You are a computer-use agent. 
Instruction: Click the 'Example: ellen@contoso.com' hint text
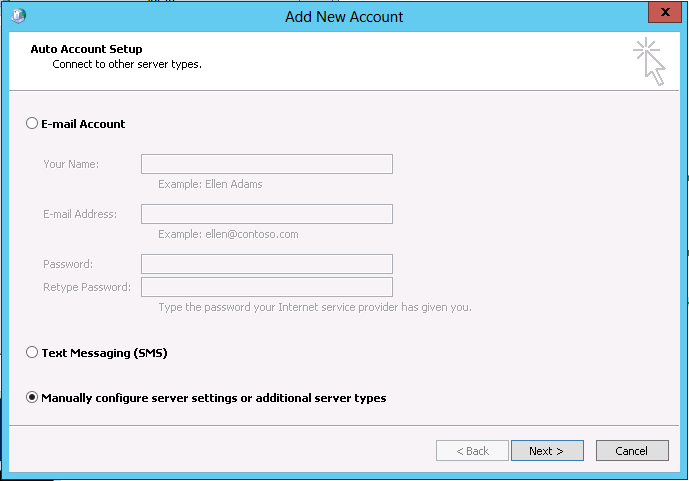pos(228,234)
